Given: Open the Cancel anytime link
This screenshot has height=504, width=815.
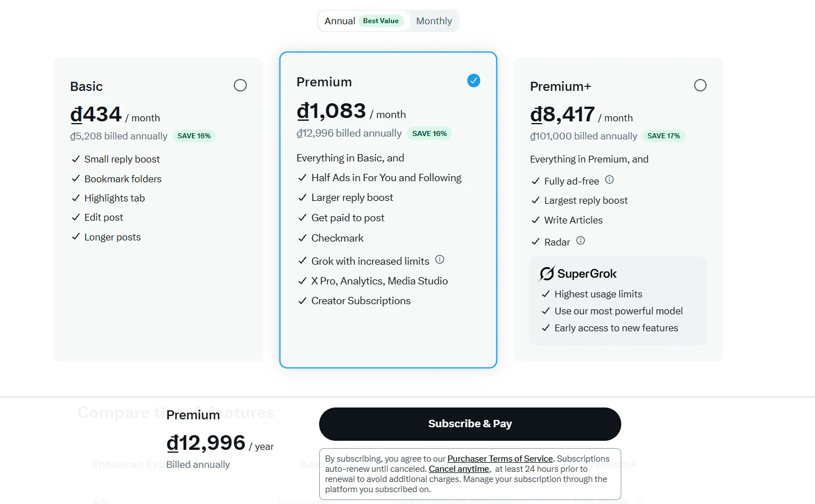Looking at the screenshot, I should tap(459, 469).
